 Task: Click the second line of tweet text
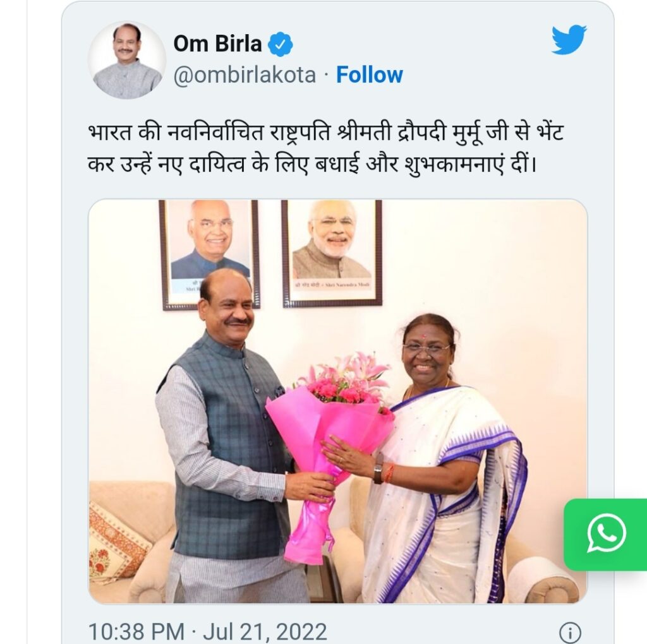pyautogui.click(x=312, y=165)
